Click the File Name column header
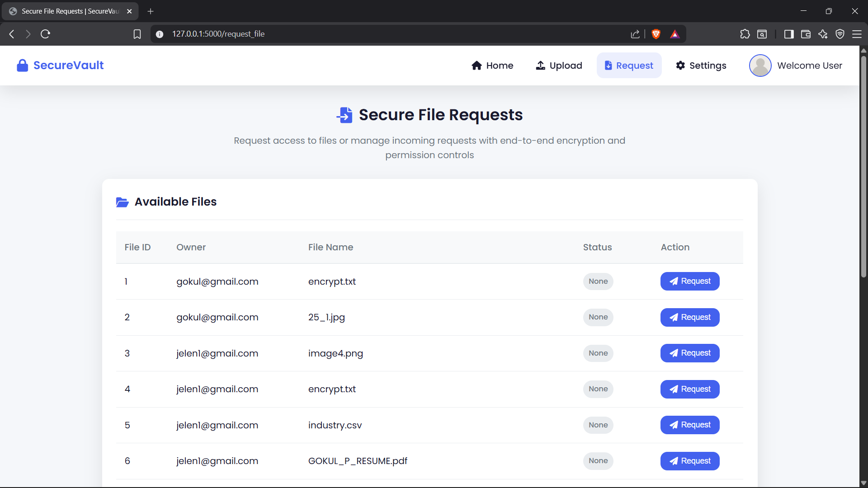The image size is (868, 488). [x=330, y=247]
